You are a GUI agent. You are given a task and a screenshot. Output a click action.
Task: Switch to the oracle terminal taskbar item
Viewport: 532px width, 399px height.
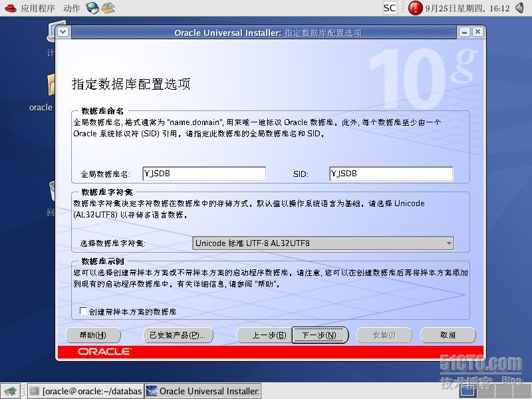click(85, 391)
